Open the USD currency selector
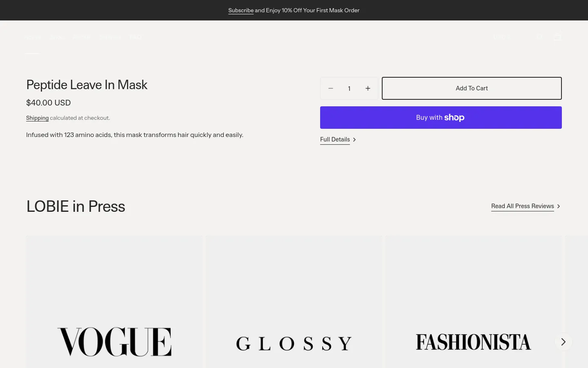The width and height of the screenshot is (588, 368). 501,37
